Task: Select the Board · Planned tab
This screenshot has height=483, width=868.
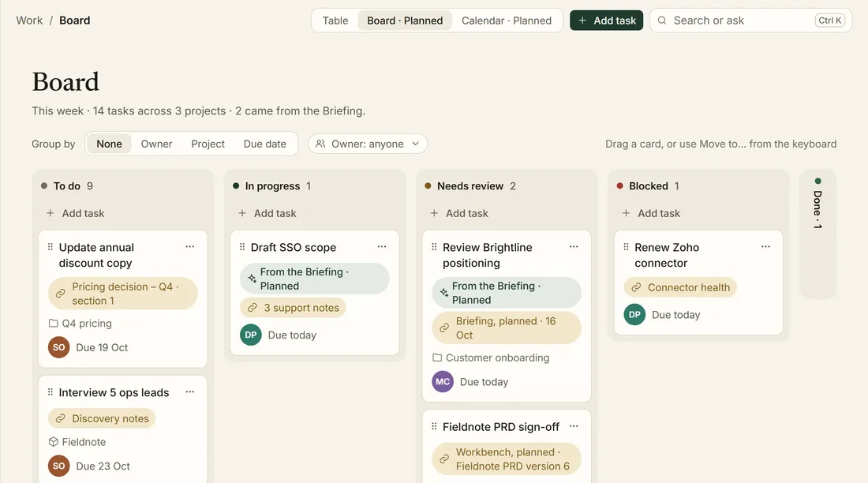Action: (x=406, y=21)
